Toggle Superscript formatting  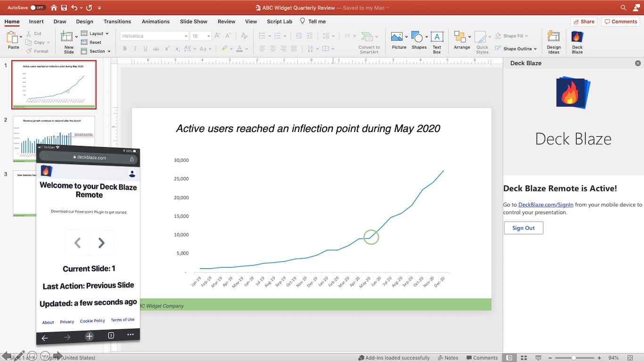click(167, 49)
